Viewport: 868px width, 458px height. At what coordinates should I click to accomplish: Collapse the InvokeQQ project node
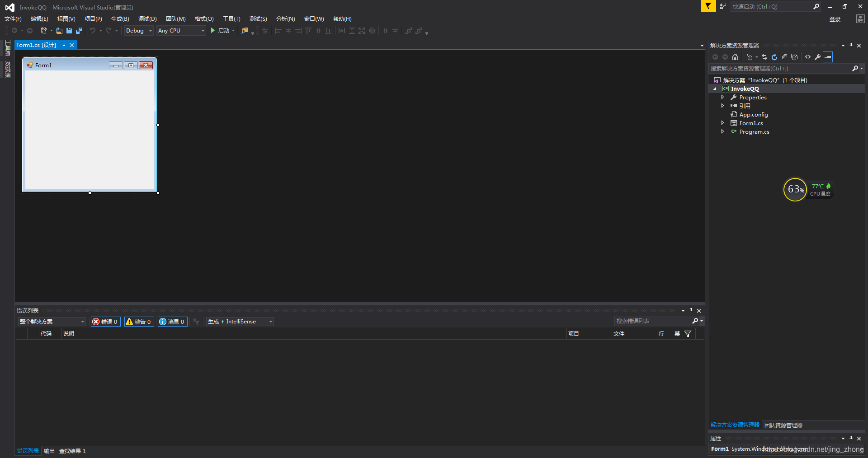tap(715, 89)
